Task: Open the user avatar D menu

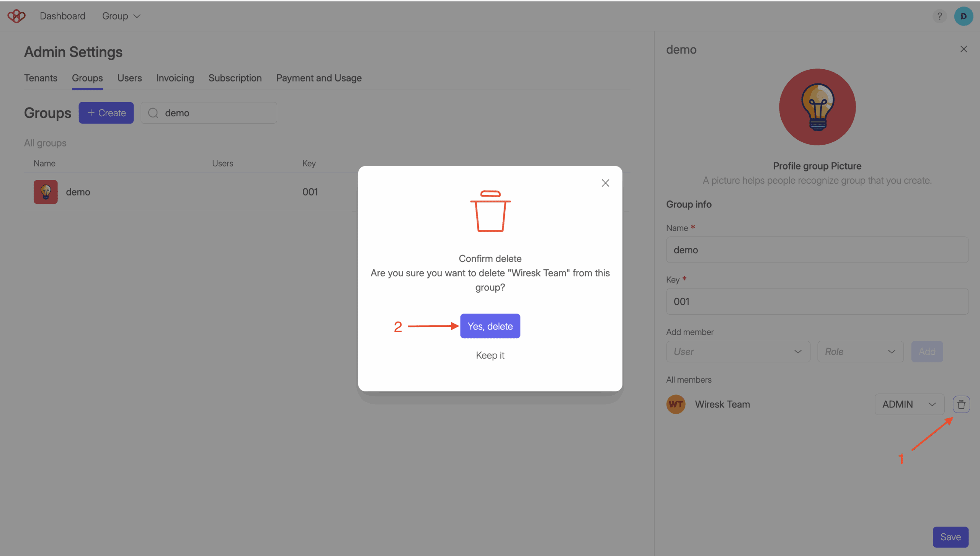Action: 964,16
